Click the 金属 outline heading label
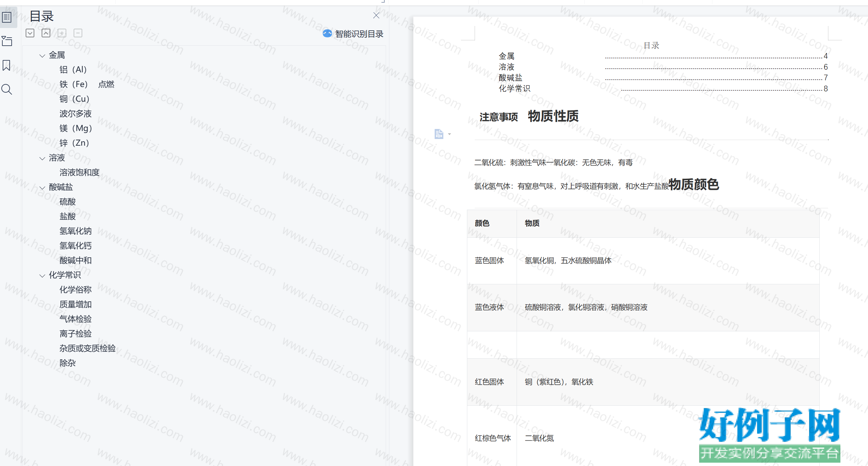Viewport: 868px width, 466px height. [57, 55]
